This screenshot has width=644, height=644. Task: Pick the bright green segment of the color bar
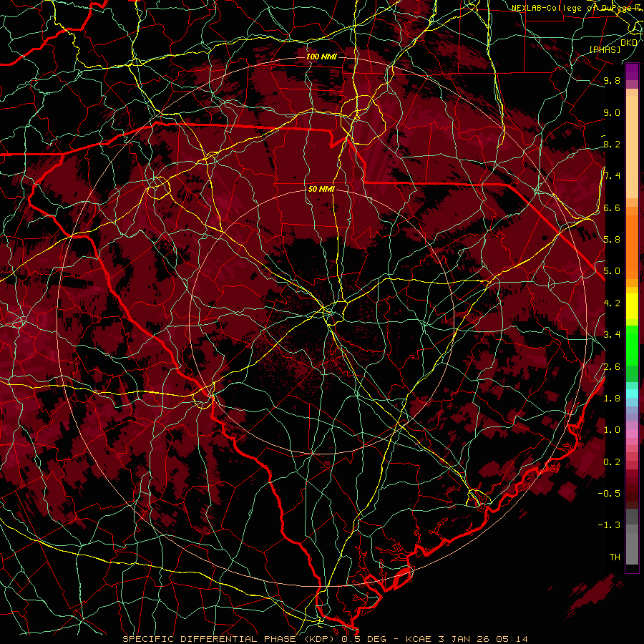[632, 345]
